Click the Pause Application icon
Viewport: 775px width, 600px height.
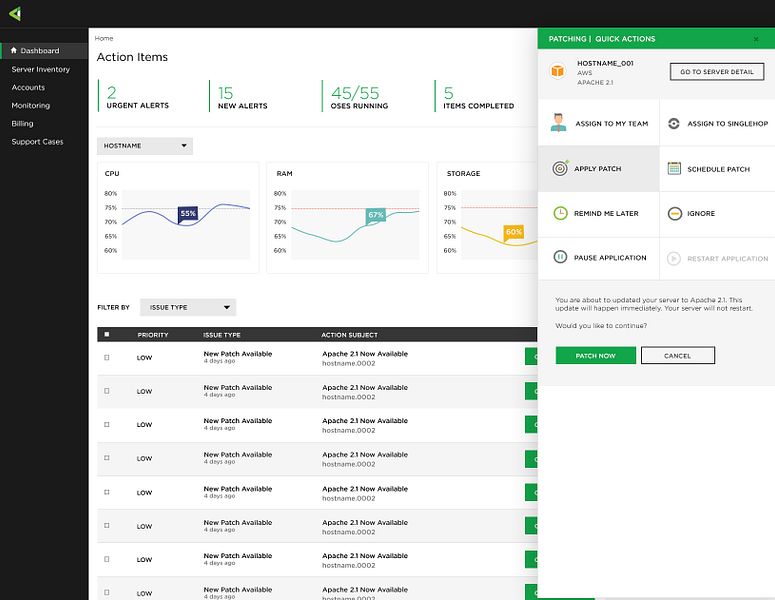560,257
